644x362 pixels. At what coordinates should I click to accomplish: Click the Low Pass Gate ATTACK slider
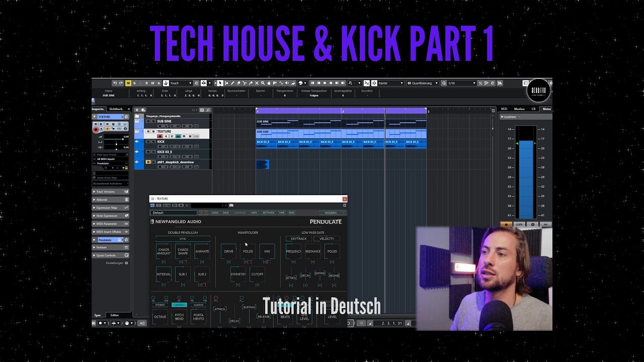(291, 277)
